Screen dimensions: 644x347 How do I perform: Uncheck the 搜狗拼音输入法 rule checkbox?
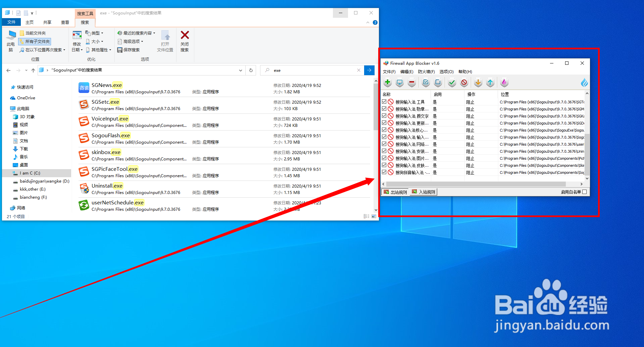pos(384,172)
